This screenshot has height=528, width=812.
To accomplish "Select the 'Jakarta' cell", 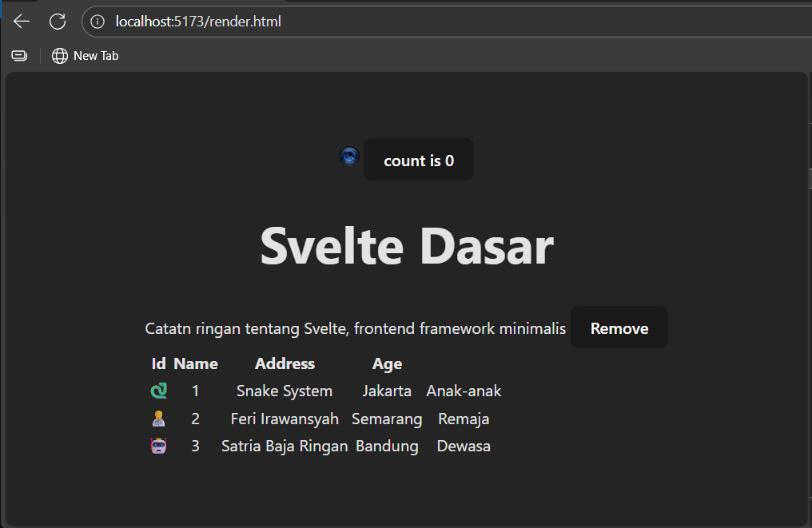I will click(387, 391).
